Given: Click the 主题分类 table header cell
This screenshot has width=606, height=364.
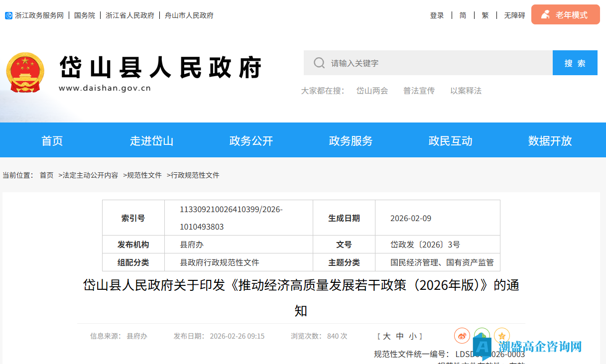Looking at the screenshot, I should tap(344, 262).
